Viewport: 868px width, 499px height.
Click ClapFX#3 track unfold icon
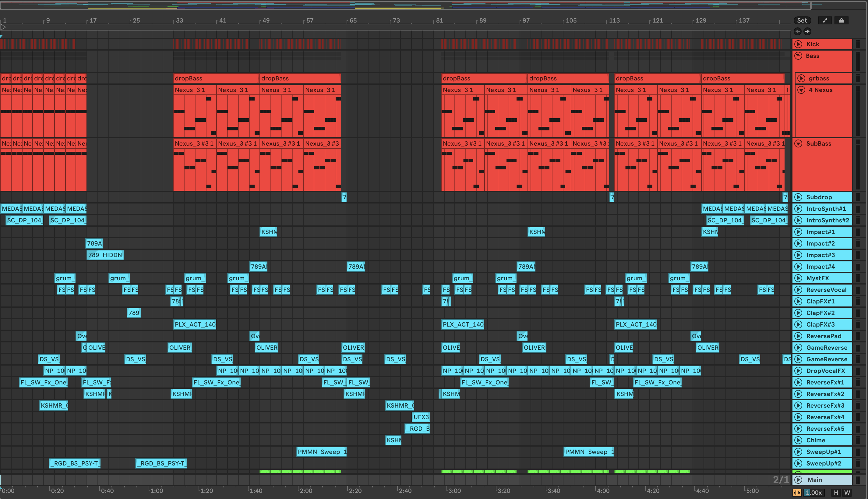tap(798, 324)
